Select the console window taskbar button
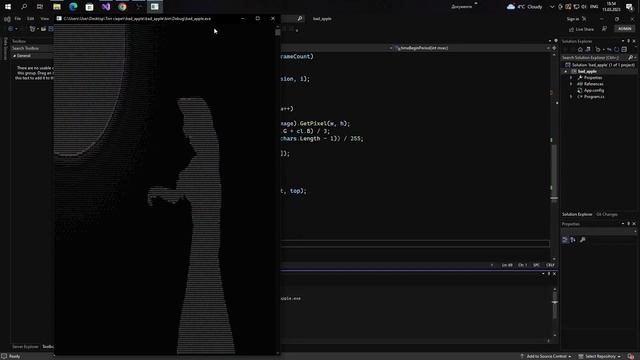Viewport: 640px width, 360px height. (155, 7)
